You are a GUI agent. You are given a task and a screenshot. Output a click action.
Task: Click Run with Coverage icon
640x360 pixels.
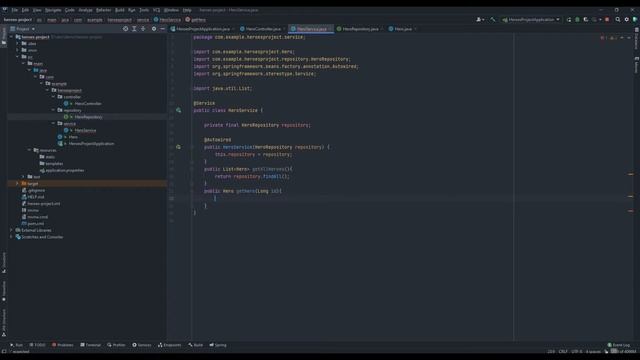coord(586,20)
